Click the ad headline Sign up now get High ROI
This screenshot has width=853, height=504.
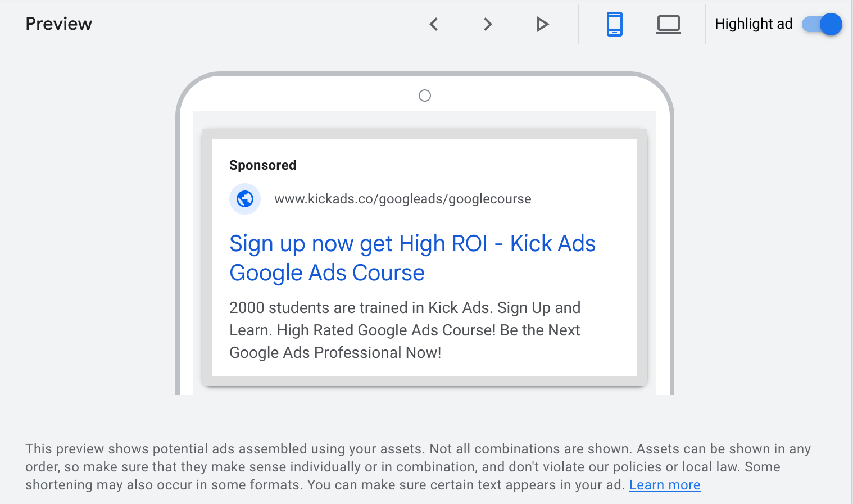tap(412, 258)
